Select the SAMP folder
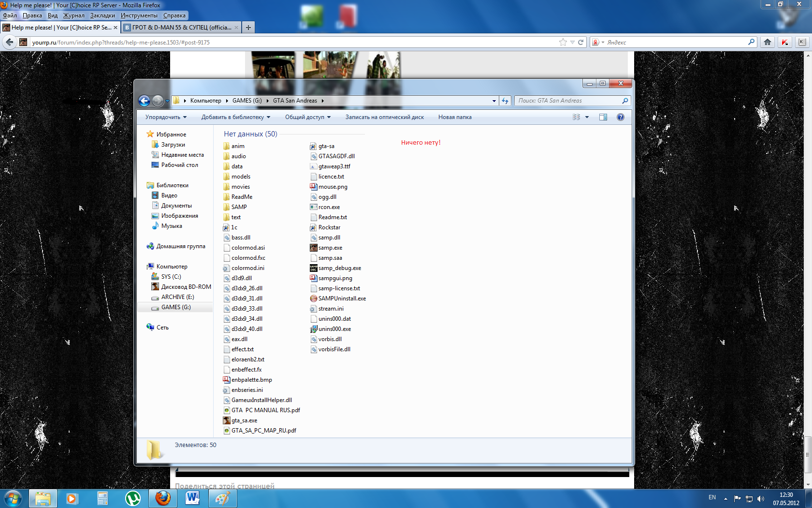This screenshot has width=812, height=508. (x=235, y=207)
